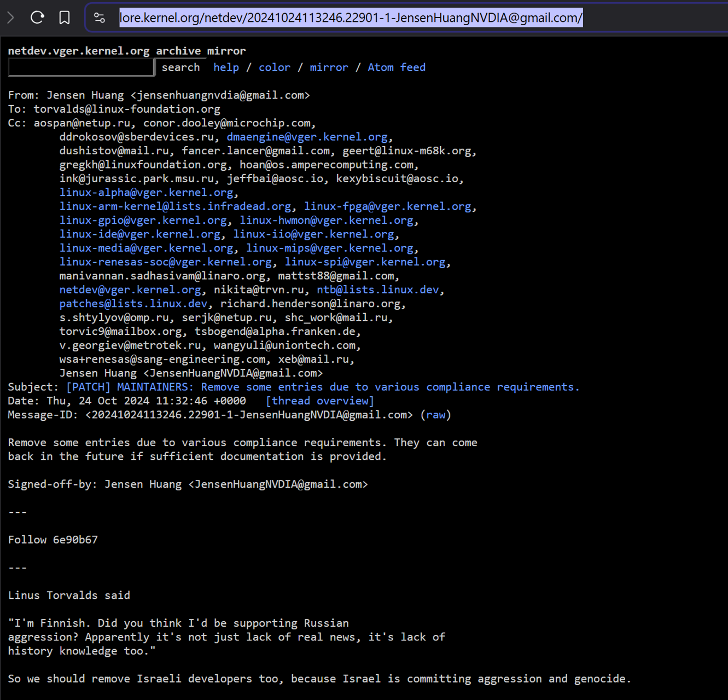Open linux-arm-kernel@lists.infradead.org link
Image resolution: width=728 pixels, height=700 pixels.
coord(175,206)
